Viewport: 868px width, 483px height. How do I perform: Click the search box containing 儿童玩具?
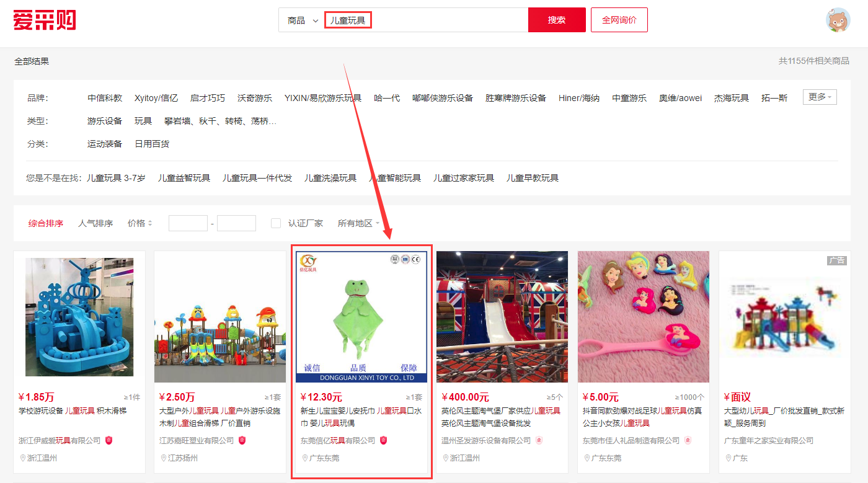pyautogui.click(x=426, y=20)
